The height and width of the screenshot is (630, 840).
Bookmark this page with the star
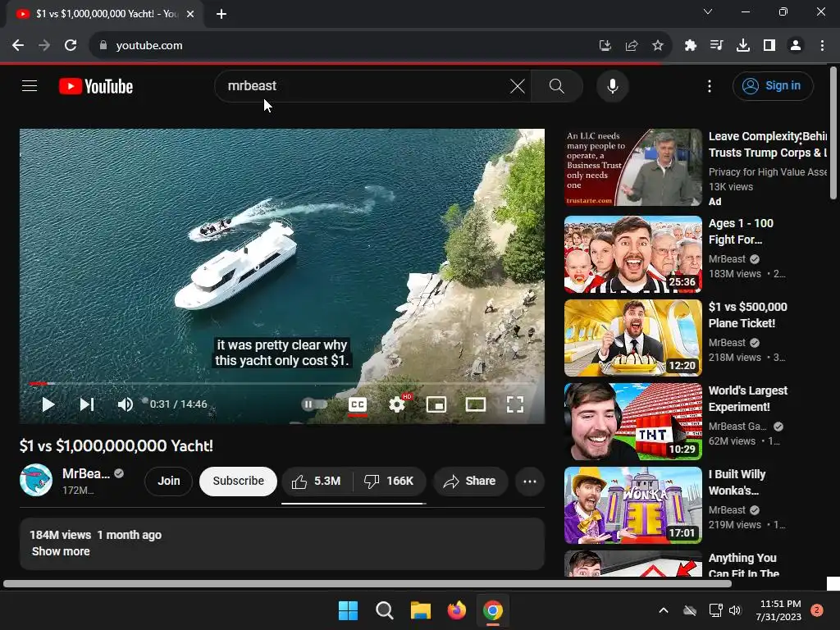click(658, 46)
